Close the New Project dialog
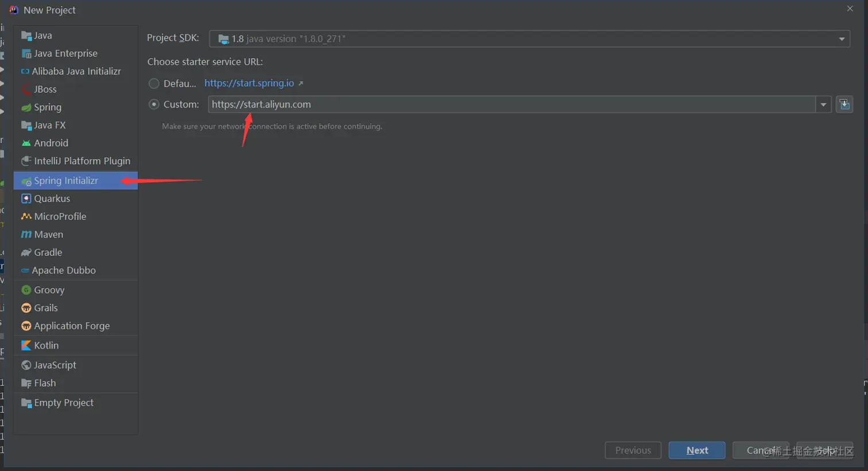Screen dimensions: 868x471 (x=850, y=9)
